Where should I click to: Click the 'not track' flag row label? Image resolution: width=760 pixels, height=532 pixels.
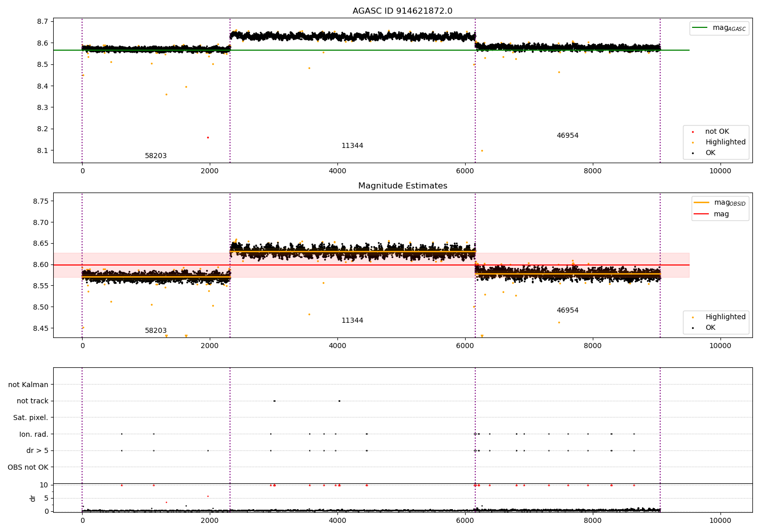tap(32, 401)
